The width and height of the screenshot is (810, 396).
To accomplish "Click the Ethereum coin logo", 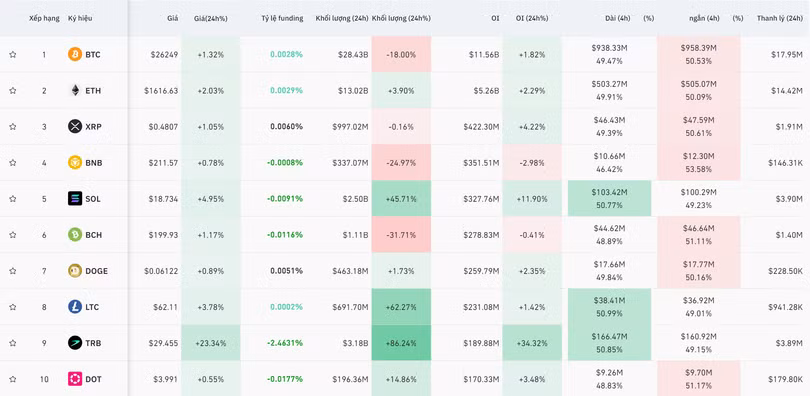I will pyautogui.click(x=75, y=90).
